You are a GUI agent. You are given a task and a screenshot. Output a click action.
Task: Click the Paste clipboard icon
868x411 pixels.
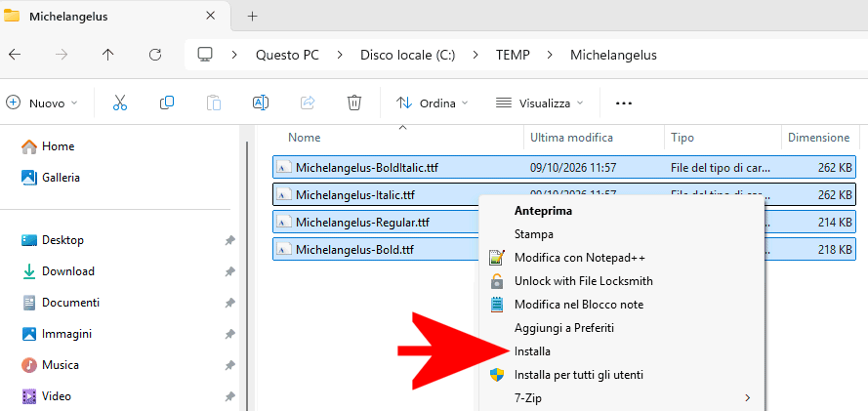pyautogui.click(x=214, y=103)
